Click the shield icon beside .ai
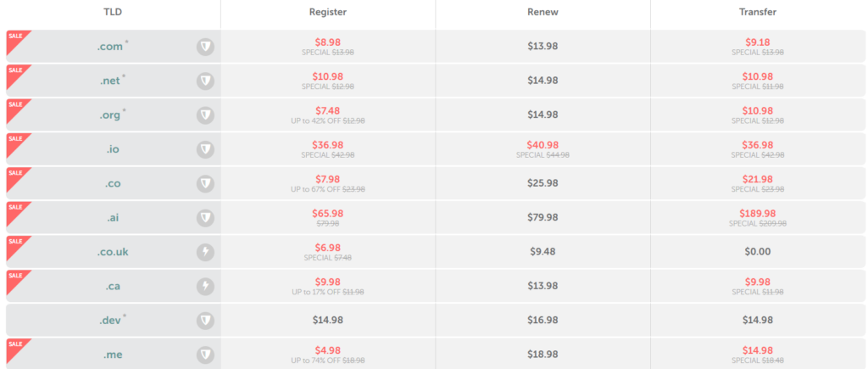The width and height of the screenshot is (868, 369). pos(205,218)
